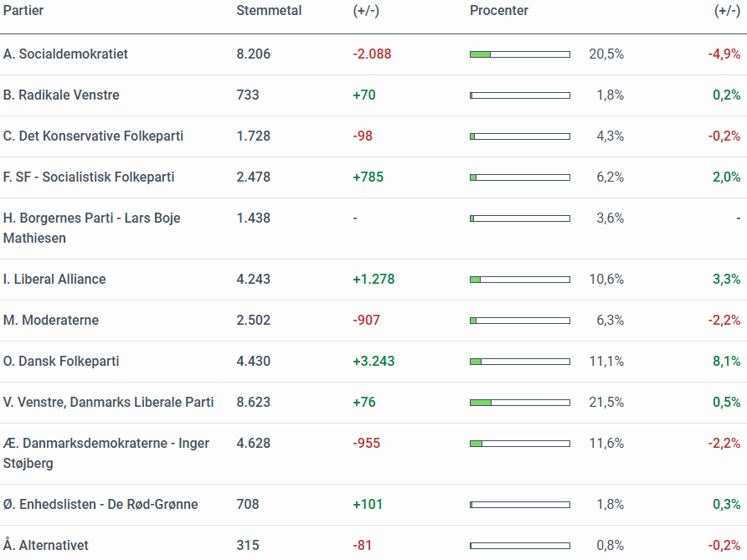The height and width of the screenshot is (560, 747).
Task: Click the Procenter column header
Action: click(x=499, y=11)
